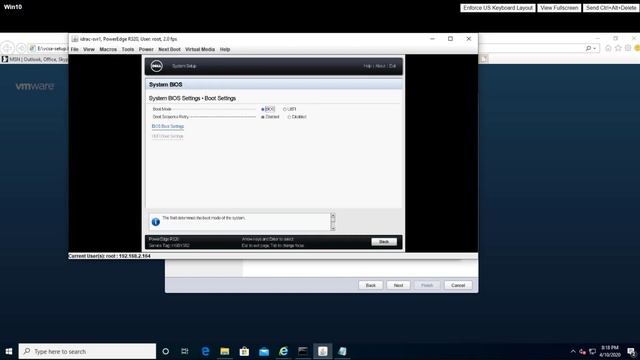Open the Macros menu
Screen dimensions: 640x360
point(108,49)
